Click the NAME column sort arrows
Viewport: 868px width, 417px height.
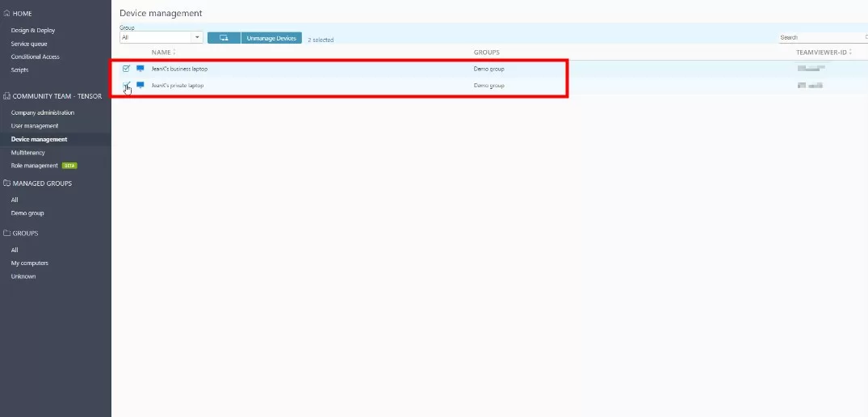174,53
